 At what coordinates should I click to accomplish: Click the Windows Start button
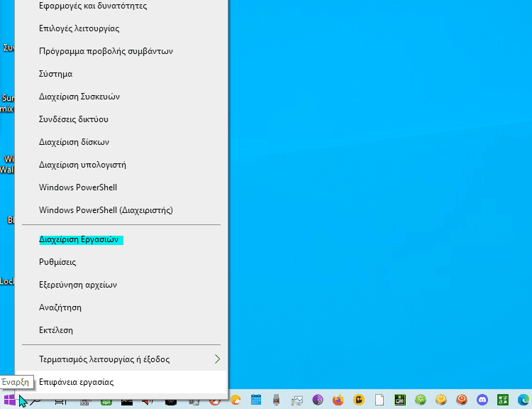(x=9, y=400)
